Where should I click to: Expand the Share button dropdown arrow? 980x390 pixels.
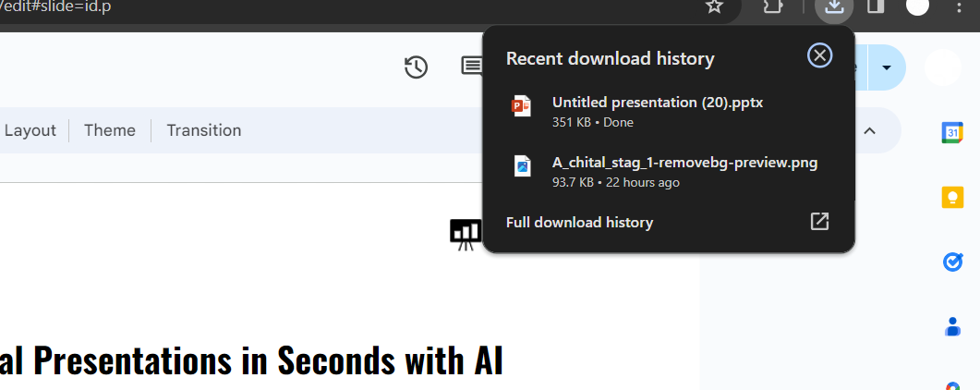pos(887,67)
